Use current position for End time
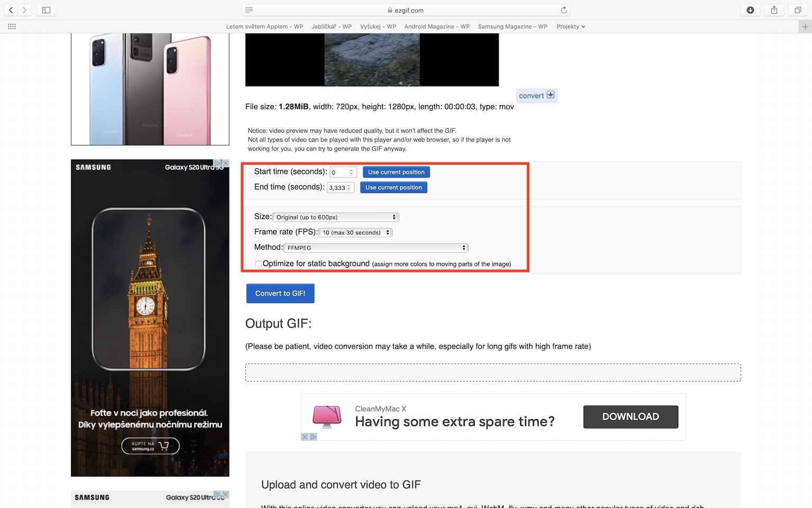This screenshot has width=812, height=508. (x=394, y=187)
